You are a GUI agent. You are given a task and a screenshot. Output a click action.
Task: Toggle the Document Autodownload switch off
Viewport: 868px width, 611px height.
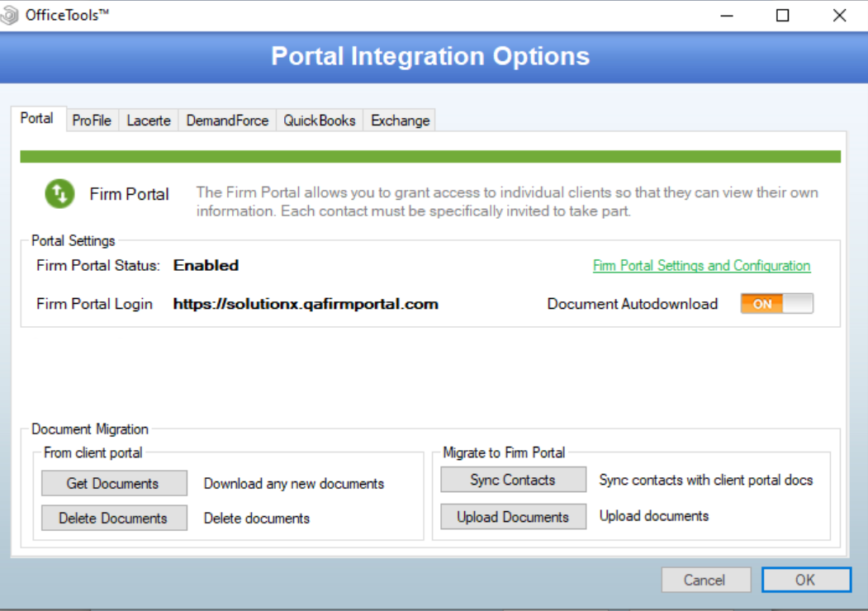pos(776,304)
